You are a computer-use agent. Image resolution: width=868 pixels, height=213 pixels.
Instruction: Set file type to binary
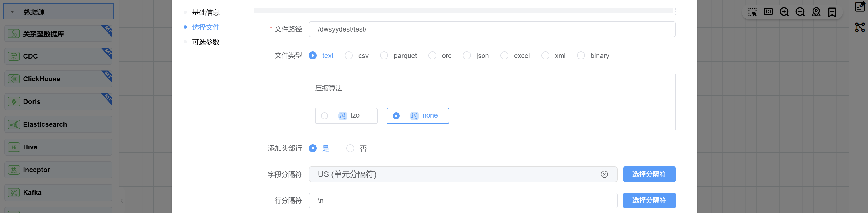point(581,55)
